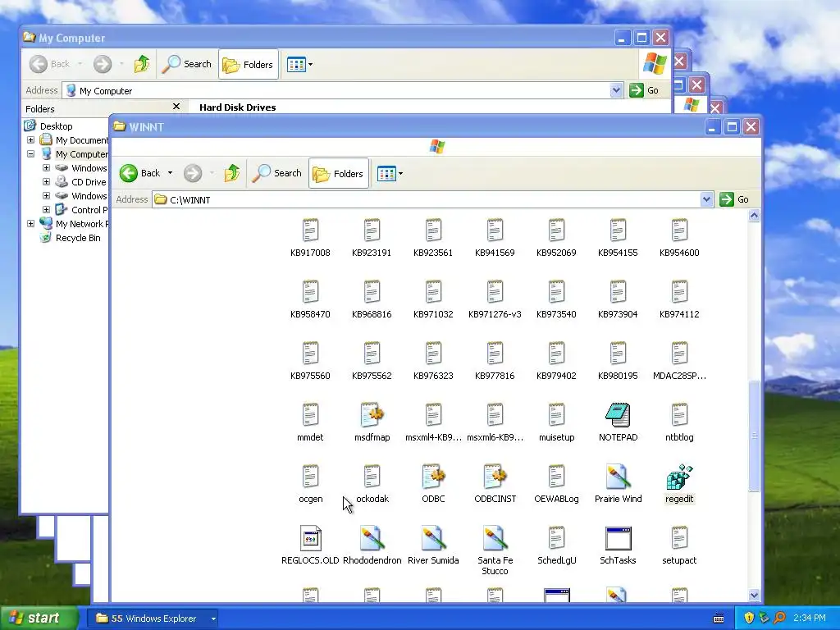Open Back history dropdown arrow in WINNT

tap(171, 173)
